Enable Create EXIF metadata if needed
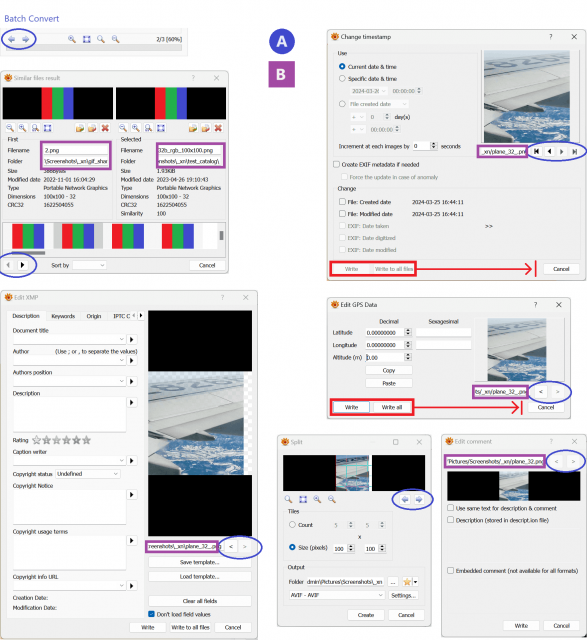Image resolution: width=587 pixels, height=640 pixels. [336, 164]
